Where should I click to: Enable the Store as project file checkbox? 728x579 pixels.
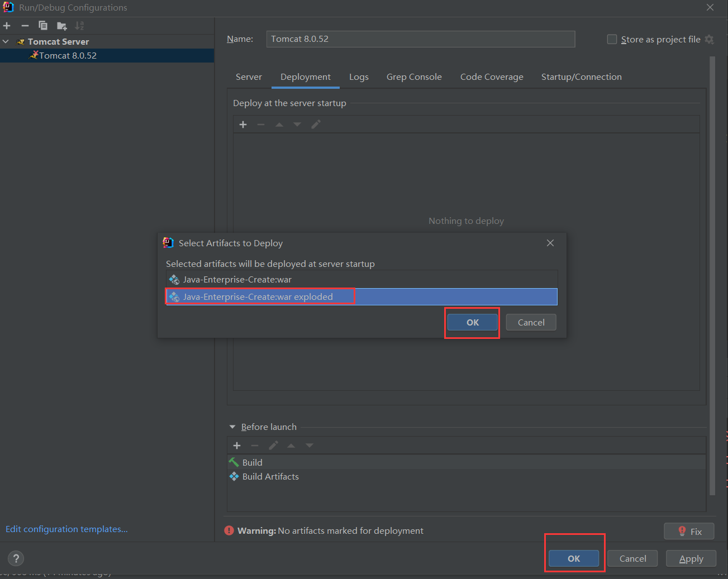[x=612, y=40]
